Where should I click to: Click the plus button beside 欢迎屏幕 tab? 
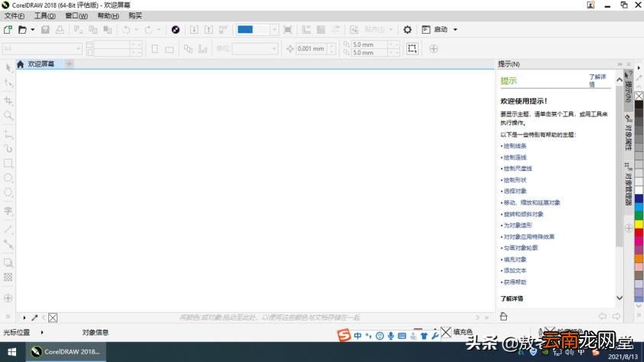(x=69, y=64)
